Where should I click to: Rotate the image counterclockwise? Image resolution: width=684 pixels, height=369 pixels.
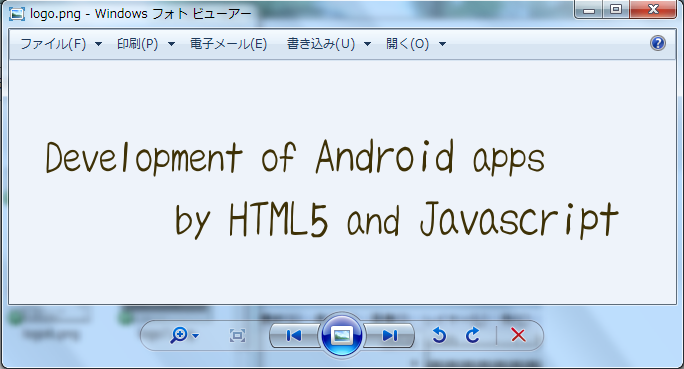coord(439,335)
